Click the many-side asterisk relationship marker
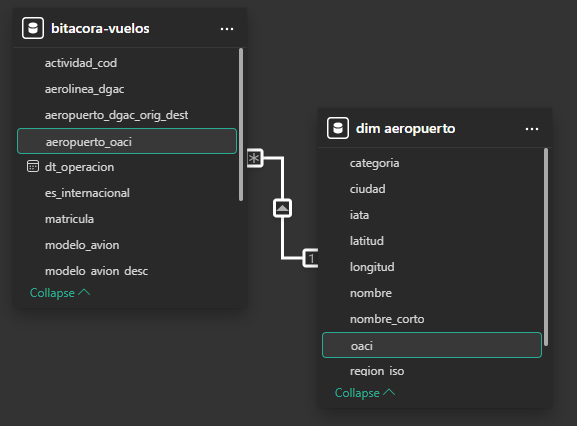The width and height of the screenshot is (577, 426). (x=255, y=158)
